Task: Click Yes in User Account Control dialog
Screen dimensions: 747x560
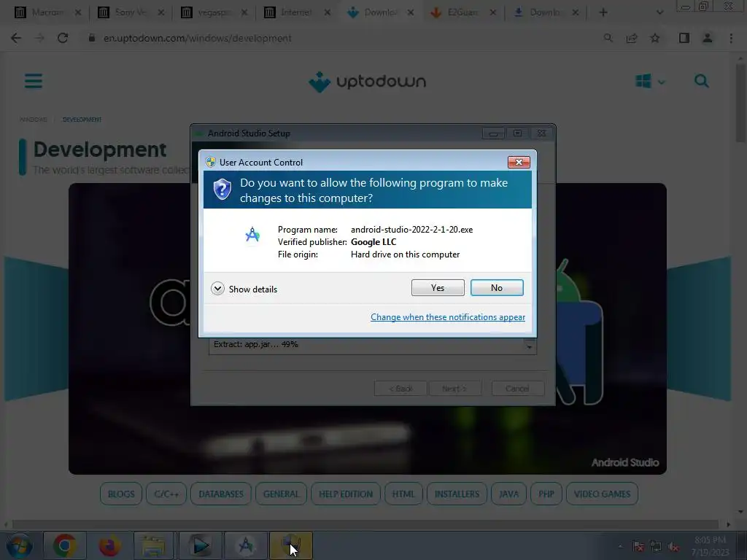Action: (x=438, y=287)
